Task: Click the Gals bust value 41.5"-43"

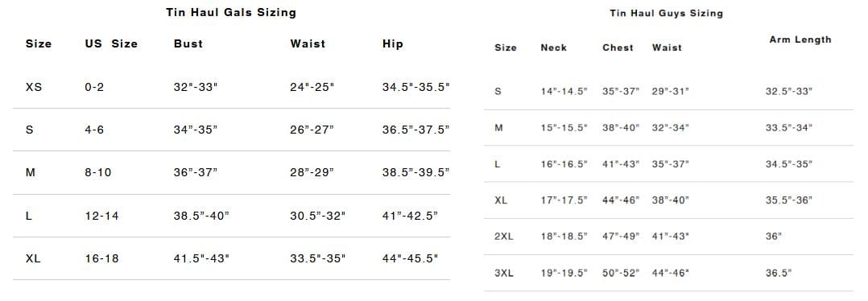Action: pos(201,258)
